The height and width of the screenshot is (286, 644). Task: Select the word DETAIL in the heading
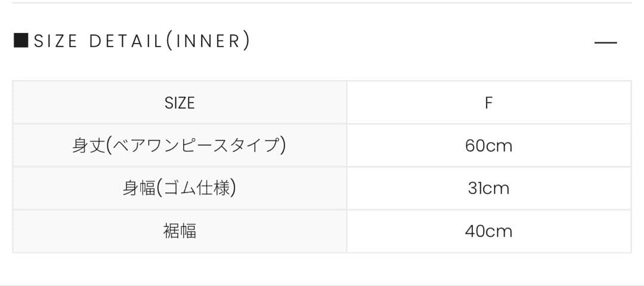tap(125, 41)
